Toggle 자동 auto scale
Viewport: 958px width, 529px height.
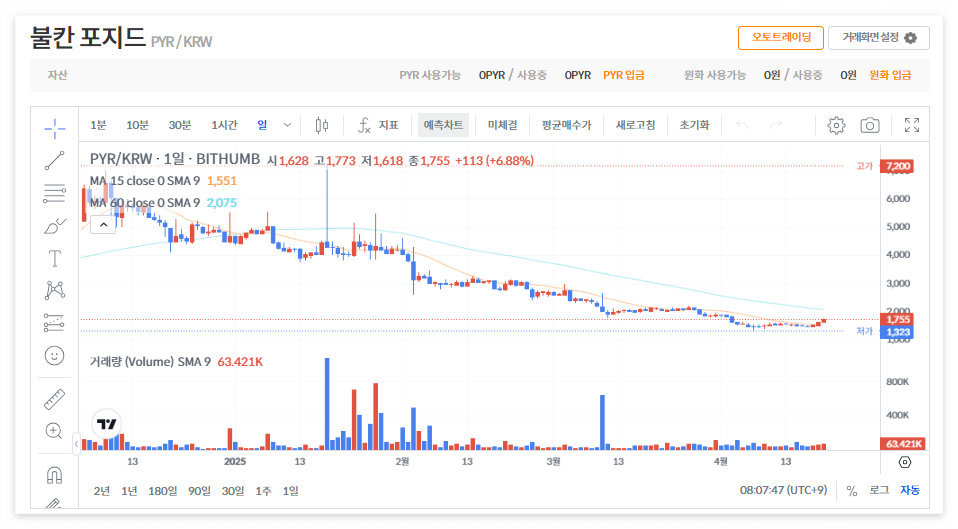(910, 491)
